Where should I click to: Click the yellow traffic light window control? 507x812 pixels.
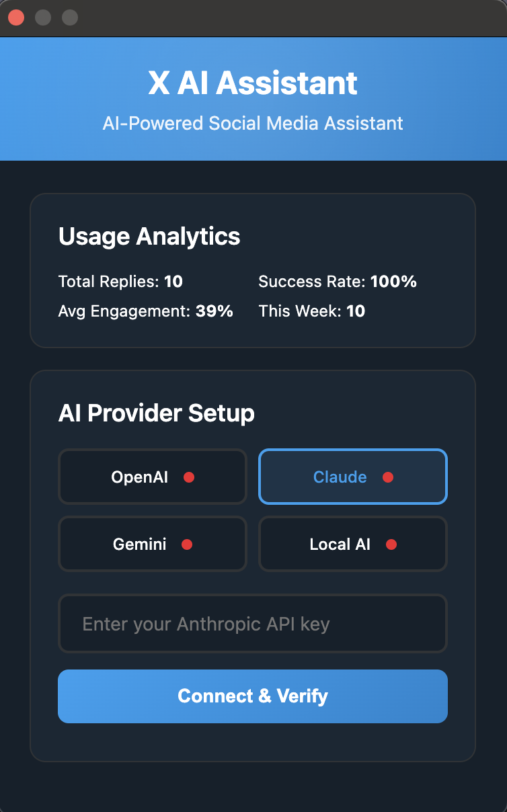(43, 17)
